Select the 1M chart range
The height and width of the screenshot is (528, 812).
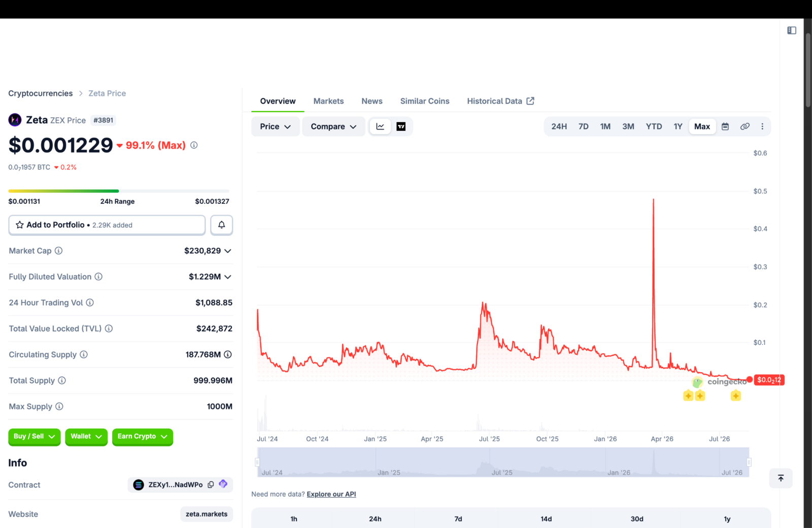point(605,126)
